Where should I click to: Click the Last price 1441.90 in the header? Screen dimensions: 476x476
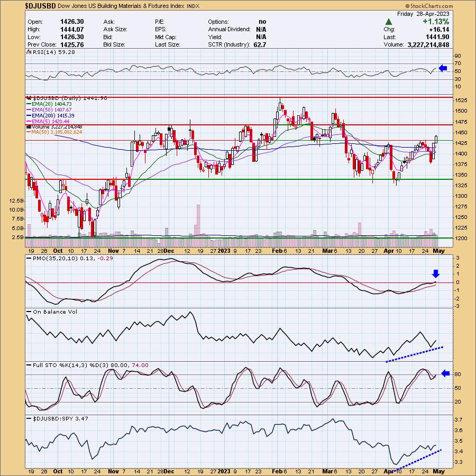(x=437, y=37)
